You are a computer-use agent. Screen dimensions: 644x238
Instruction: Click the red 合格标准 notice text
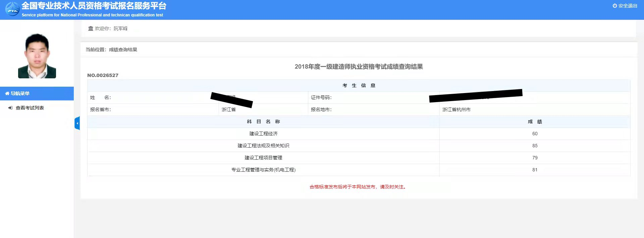point(358,187)
